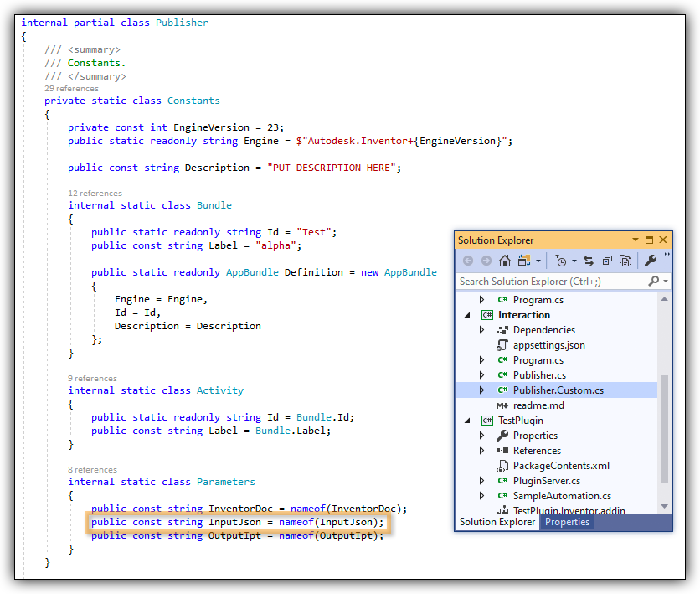Expand the first Program.cs node arrow
The height and width of the screenshot is (594, 700).
pyautogui.click(x=482, y=300)
